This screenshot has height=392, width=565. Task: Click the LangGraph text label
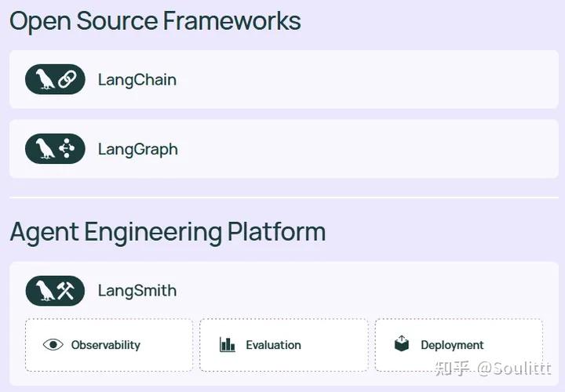[x=138, y=149]
